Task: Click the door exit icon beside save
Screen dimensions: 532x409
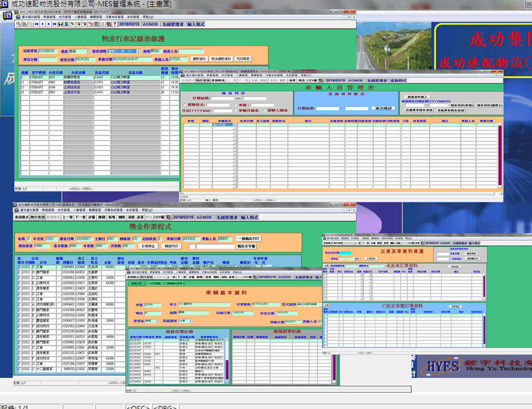Action: tap(67, 24)
